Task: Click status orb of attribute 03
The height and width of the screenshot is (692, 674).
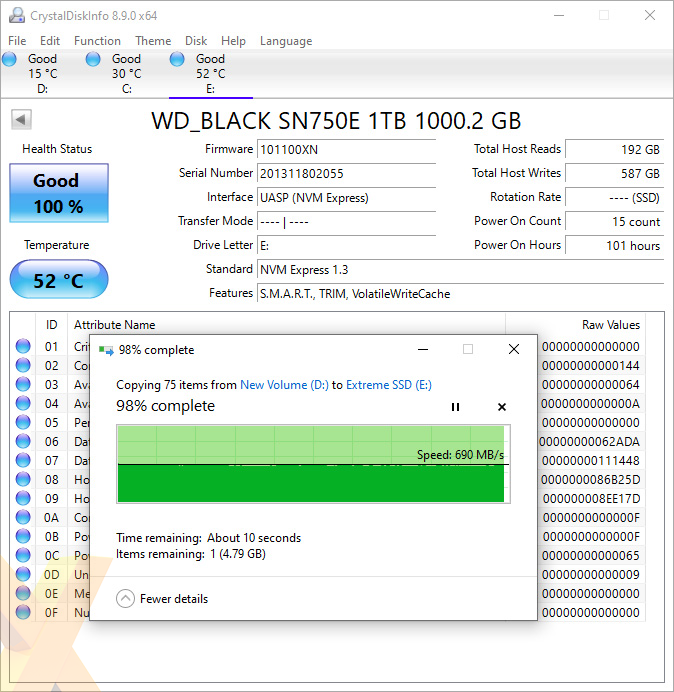Action: [23, 384]
